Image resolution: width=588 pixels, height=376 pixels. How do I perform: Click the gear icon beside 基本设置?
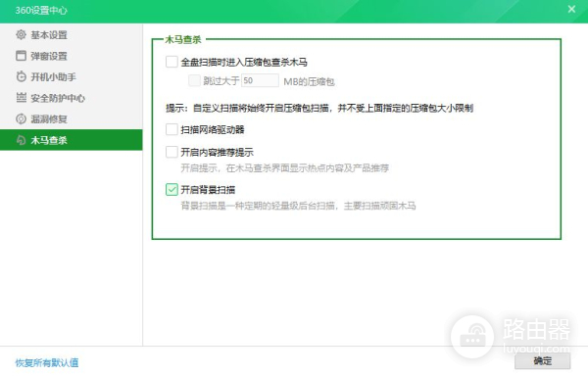click(x=21, y=35)
